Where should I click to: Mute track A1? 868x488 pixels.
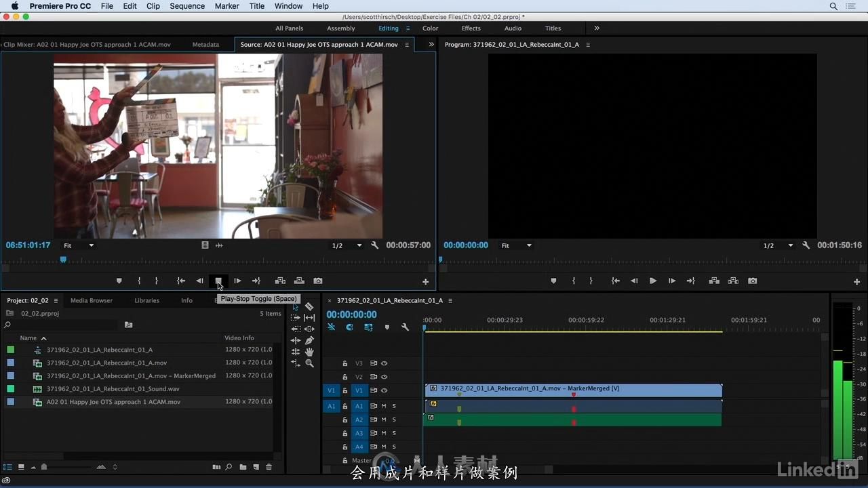coord(384,406)
